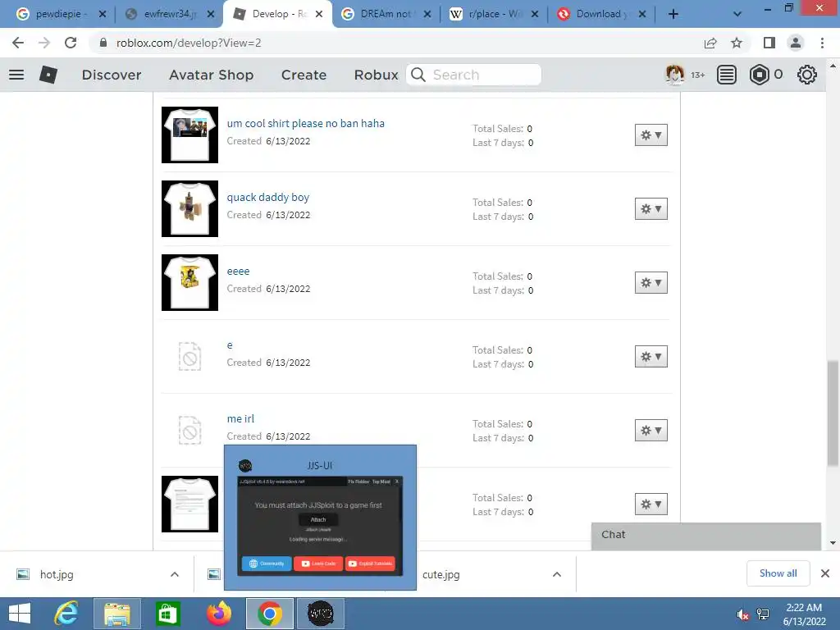Screen dimensions: 840x630
Task: Open gear dropdown for quack daddy boy
Action: point(651,209)
